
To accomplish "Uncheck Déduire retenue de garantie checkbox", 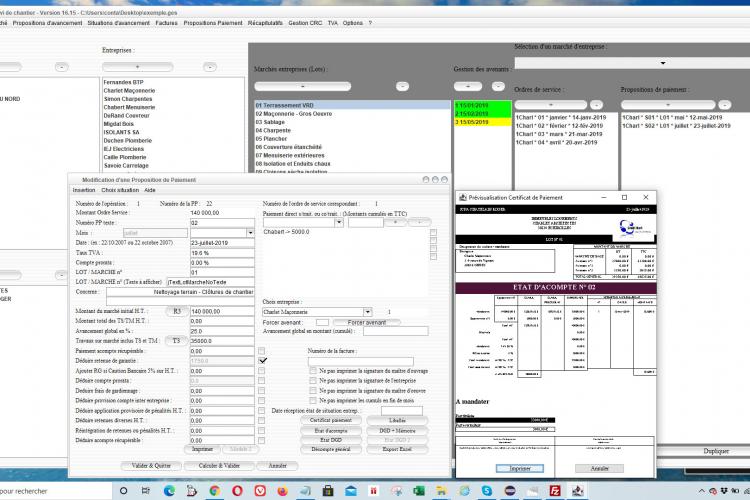I will click(262, 360).
